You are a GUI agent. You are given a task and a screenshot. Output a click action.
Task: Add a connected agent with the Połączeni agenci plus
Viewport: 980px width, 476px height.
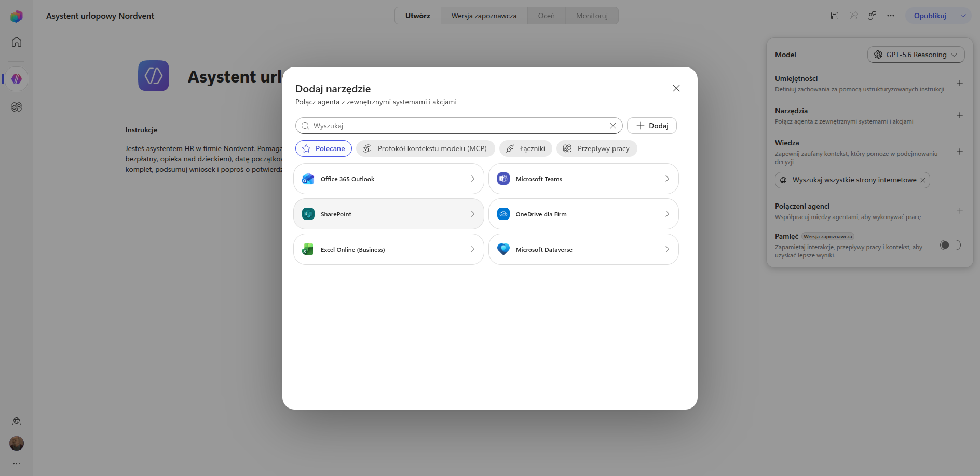click(960, 211)
